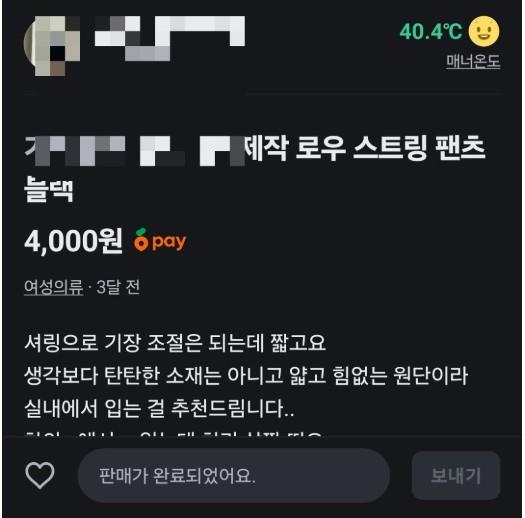The image size is (525, 518).
Task: Click the 40.4°C manner temperature value
Action: 431,31
